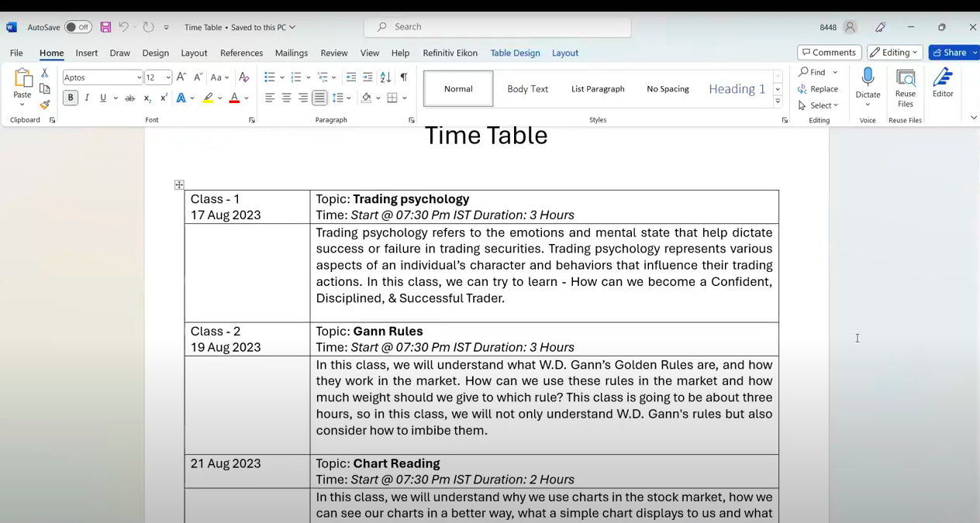Viewport: 980px width, 523px height.
Task: Toggle the AutoSave switch
Action: (x=78, y=27)
